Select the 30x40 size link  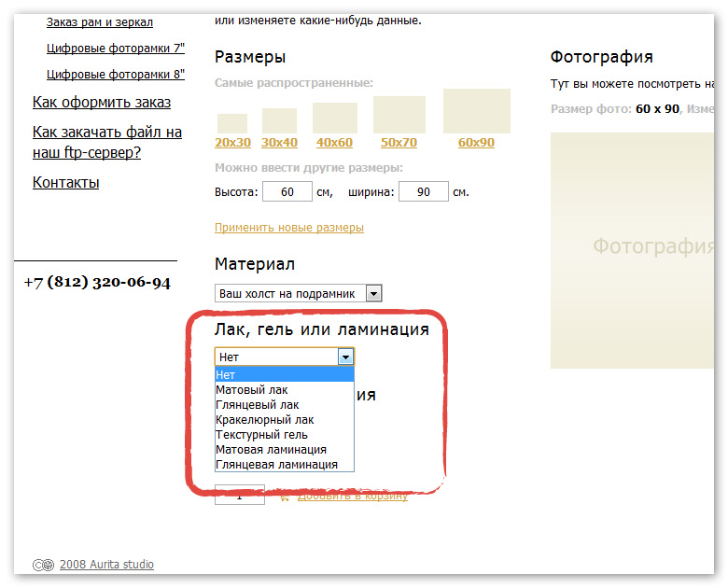[x=279, y=143]
